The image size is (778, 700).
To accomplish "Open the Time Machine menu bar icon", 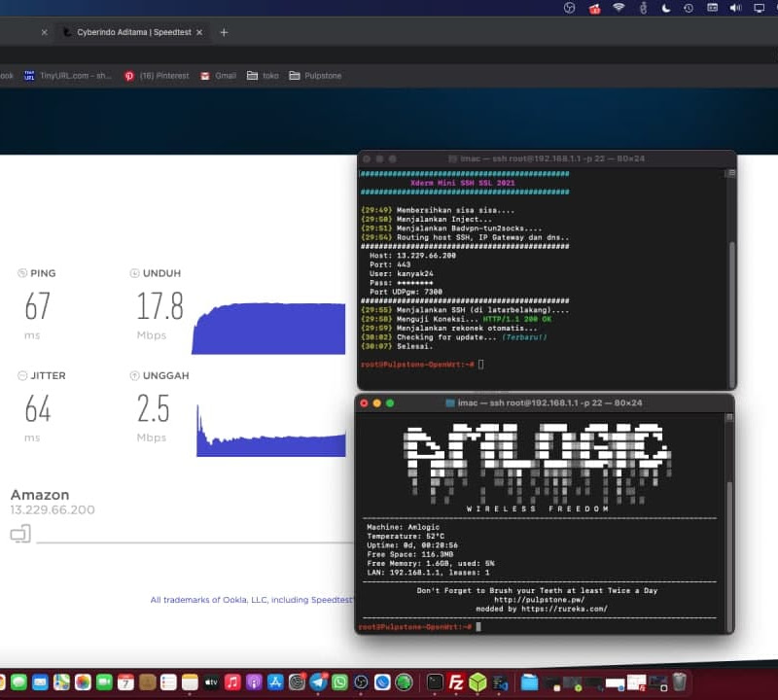I will [x=689, y=8].
